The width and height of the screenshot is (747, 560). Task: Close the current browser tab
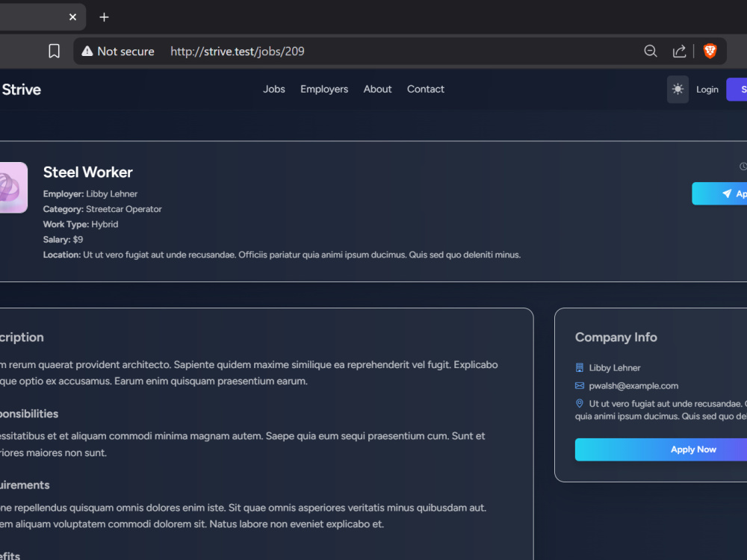[x=72, y=17]
